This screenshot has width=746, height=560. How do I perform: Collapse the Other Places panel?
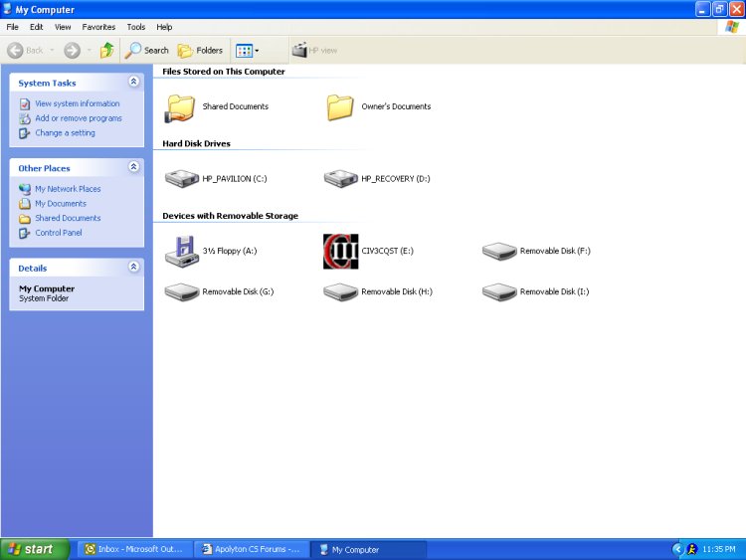[x=134, y=168]
